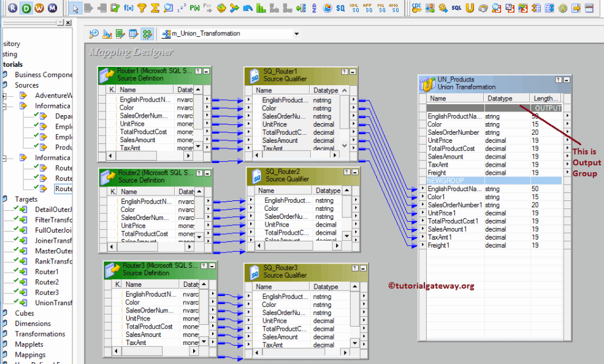Click the help button on UN_Products title bar
This screenshot has height=364, width=604.
[x=557, y=79]
